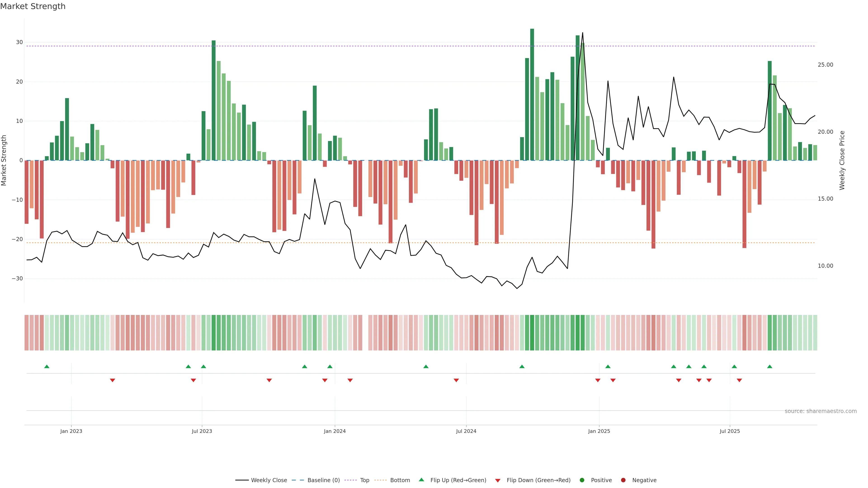The width and height of the screenshot is (868, 488).
Task: Select the rightmost green flip-up triangle marker
Action: click(x=770, y=366)
